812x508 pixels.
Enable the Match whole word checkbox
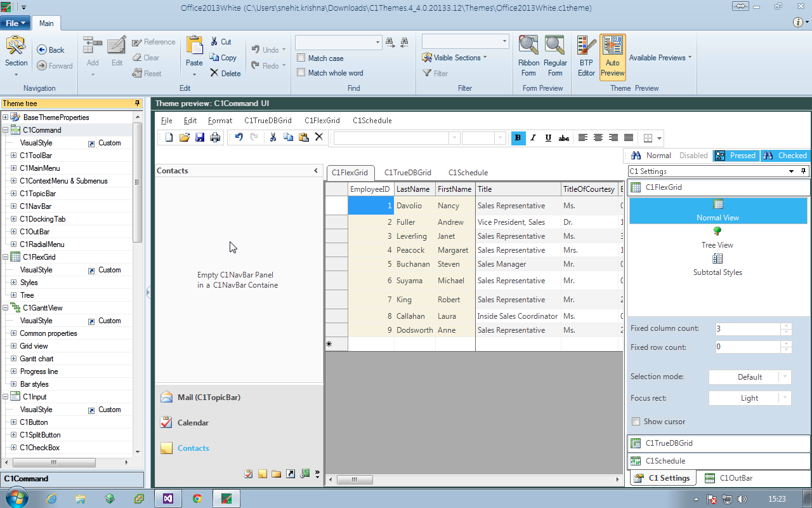(301, 72)
